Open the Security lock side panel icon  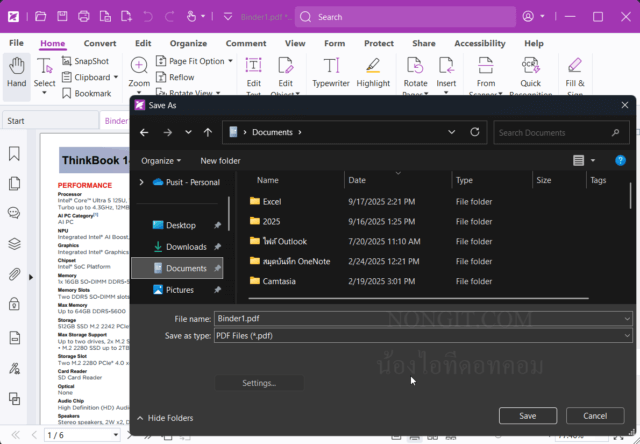click(x=14, y=304)
